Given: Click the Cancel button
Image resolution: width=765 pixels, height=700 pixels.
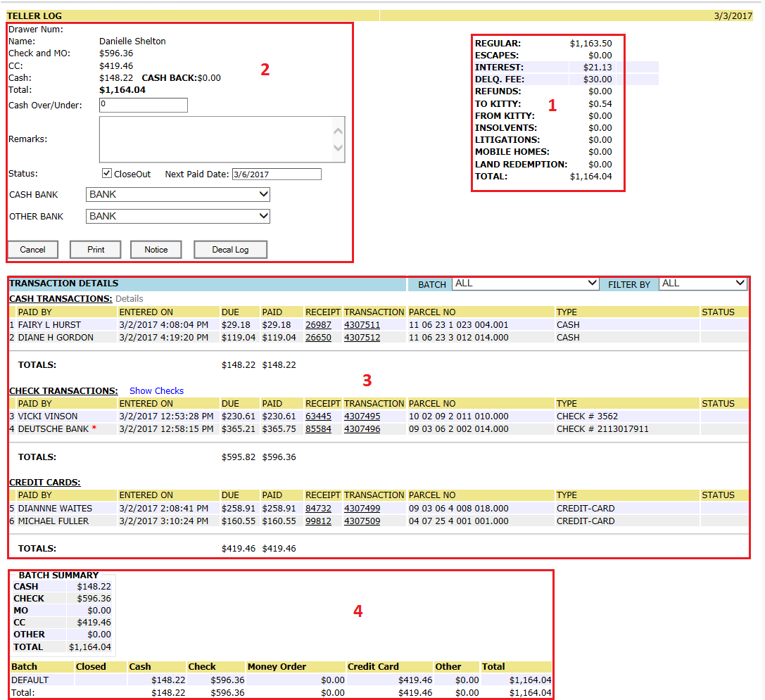Looking at the screenshot, I should coord(32,249).
